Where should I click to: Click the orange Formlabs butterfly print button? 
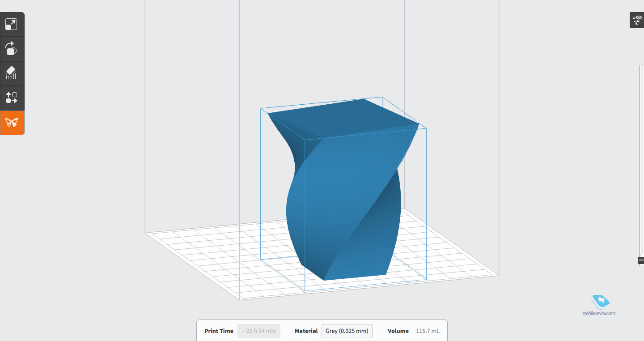coord(12,123)
